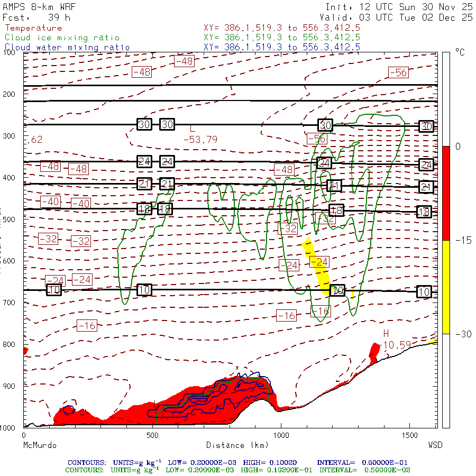The image size is (476, 476).
Task: Click the "°C" unit label above colorbar
Action: coord(460,52)
